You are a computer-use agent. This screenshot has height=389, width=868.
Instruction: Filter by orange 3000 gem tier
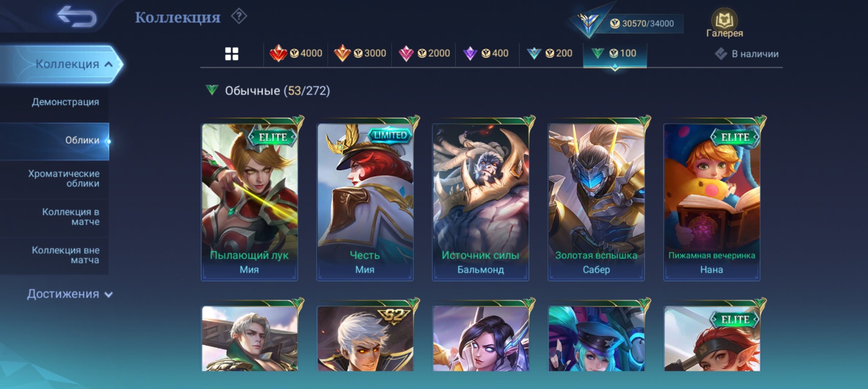coord(360,54)
